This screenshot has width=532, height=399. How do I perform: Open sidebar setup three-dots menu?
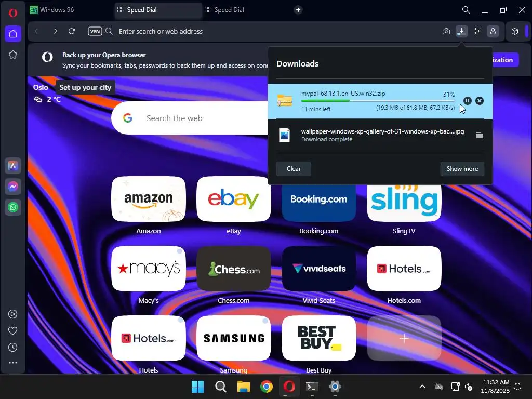(x=13, y=363)
